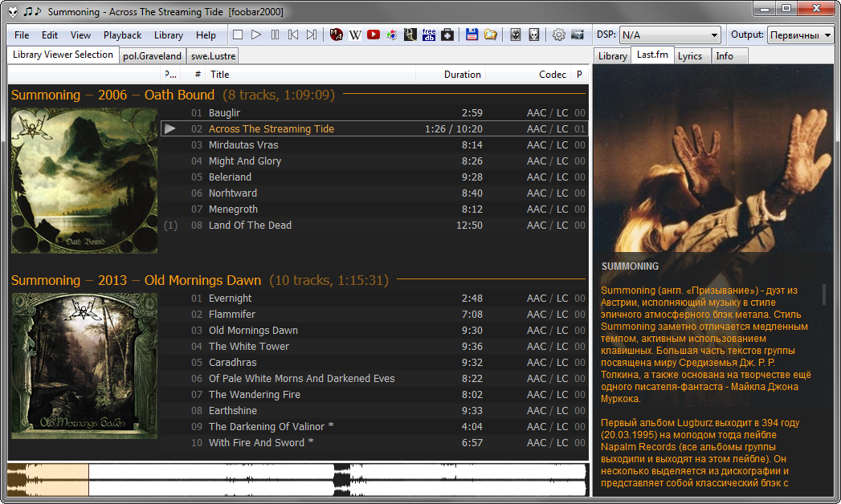Select track Northward

click(374, 193)
